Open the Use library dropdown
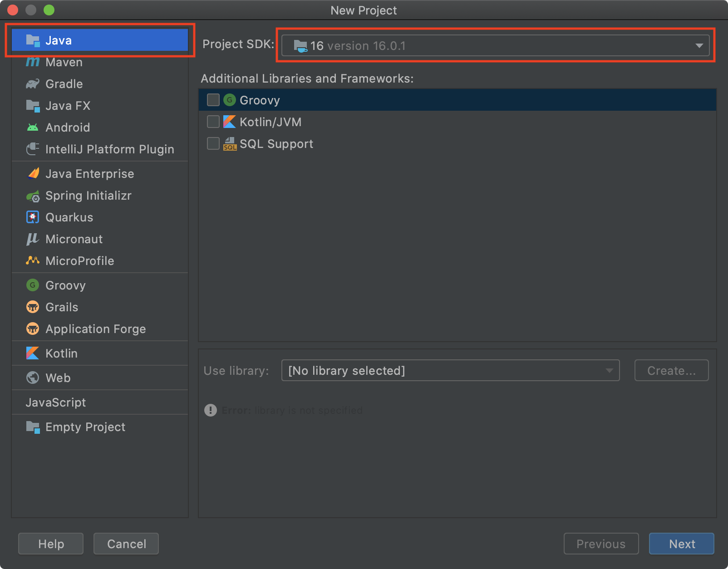The height and width of the screenshot is (569, 728). (450, 370)
